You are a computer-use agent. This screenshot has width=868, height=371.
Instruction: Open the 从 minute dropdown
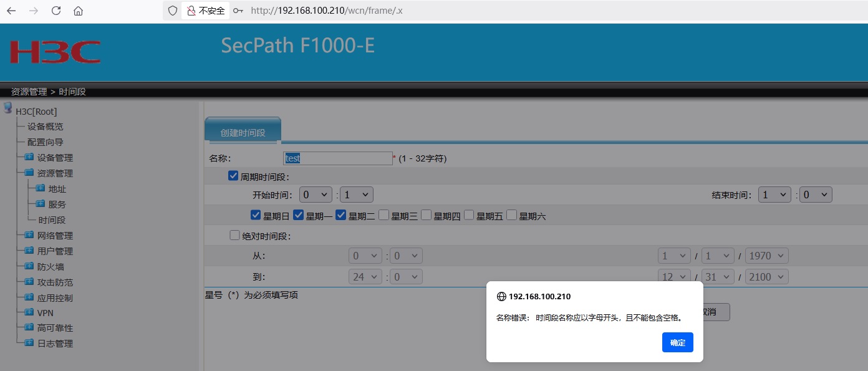click(x=406, y=256)
